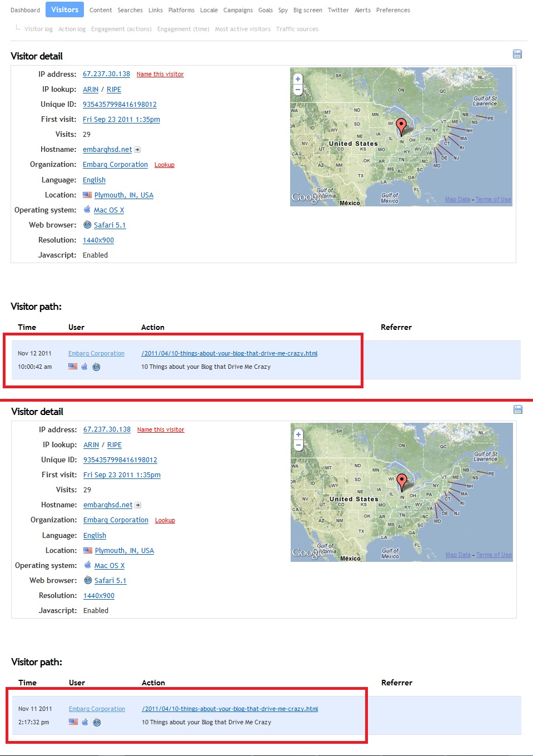The height and width of the screenshot is (756, 533).
Task: Click Safari icon in lower Web browser row
Action: pos(88,580)
